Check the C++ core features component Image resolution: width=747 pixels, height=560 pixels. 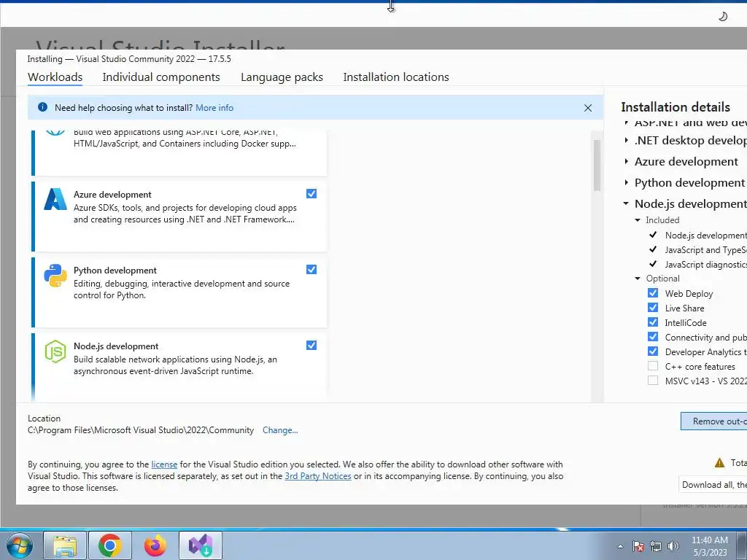[x=653, y=366]
